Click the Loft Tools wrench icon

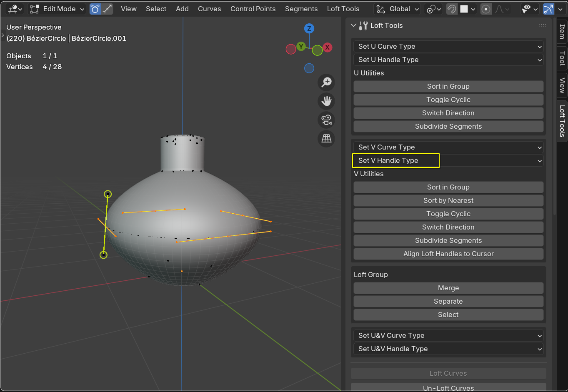tap(363, 25)
